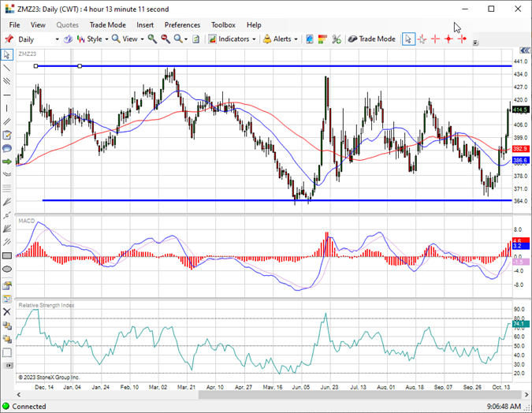Click the teal 74.1 RSI value label
532x413 pixels.
tap(520, 324)
